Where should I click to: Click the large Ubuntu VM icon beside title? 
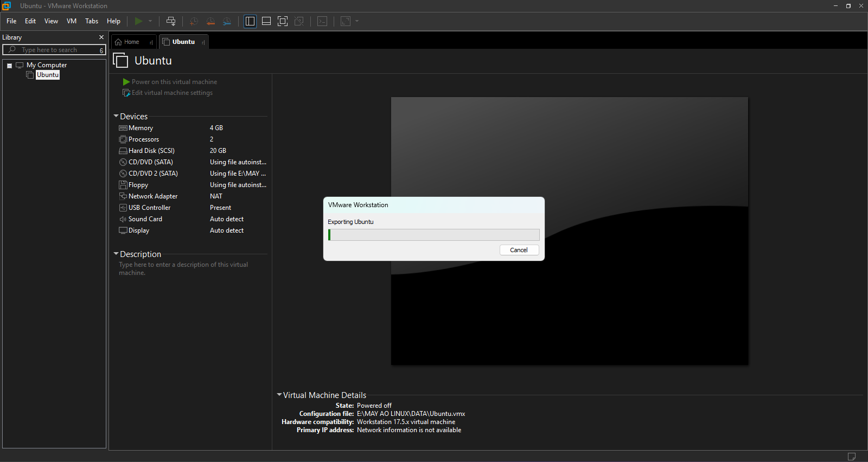(121, 60)
